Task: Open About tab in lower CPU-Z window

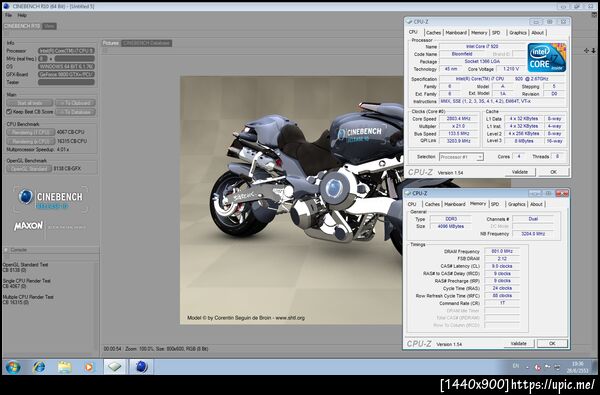Action: point(536,204)
